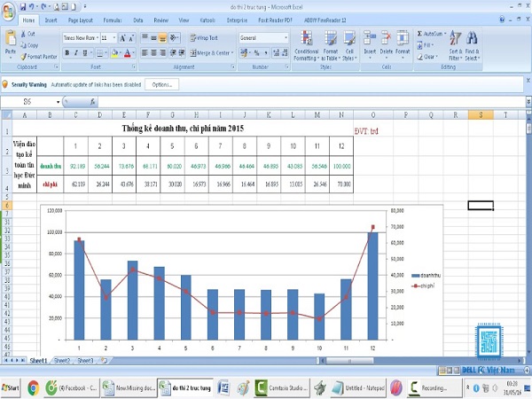Viewport: 532px width, 399px height.
Task: Click the AutoSum icon
Action: click(x=434, y=33)
